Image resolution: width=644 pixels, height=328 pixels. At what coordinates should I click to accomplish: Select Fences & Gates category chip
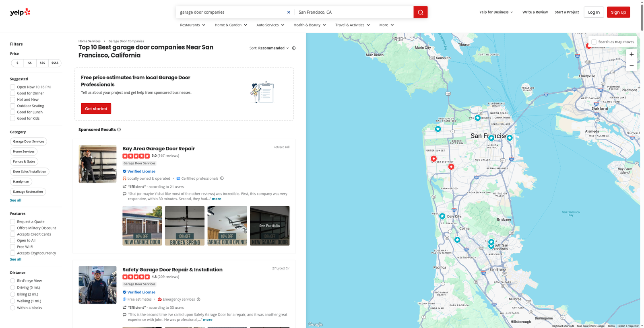click(24, 162)
